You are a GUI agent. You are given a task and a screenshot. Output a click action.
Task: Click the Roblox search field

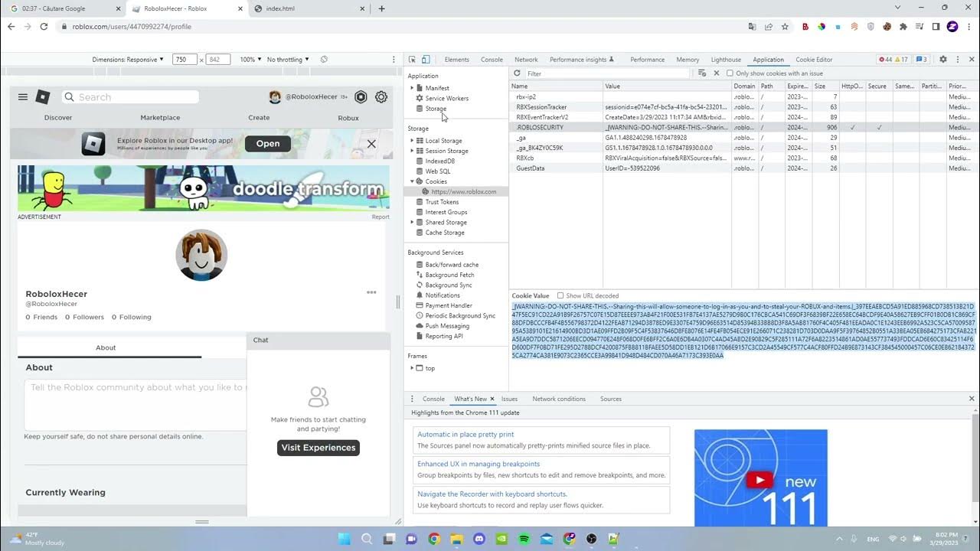(129, 97)
